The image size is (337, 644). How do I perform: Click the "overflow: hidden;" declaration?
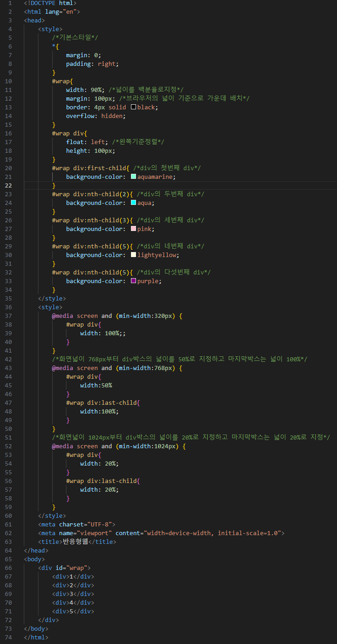coord(96,116)
